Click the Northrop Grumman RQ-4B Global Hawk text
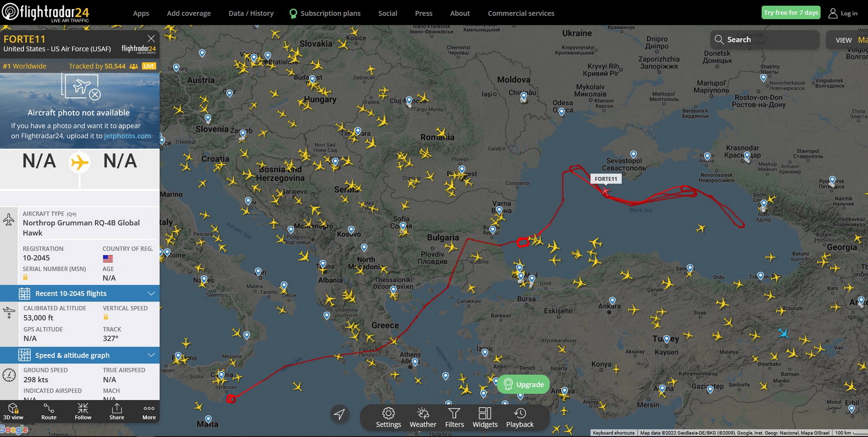Screen dimensions: 868x437 pos(81,228)
